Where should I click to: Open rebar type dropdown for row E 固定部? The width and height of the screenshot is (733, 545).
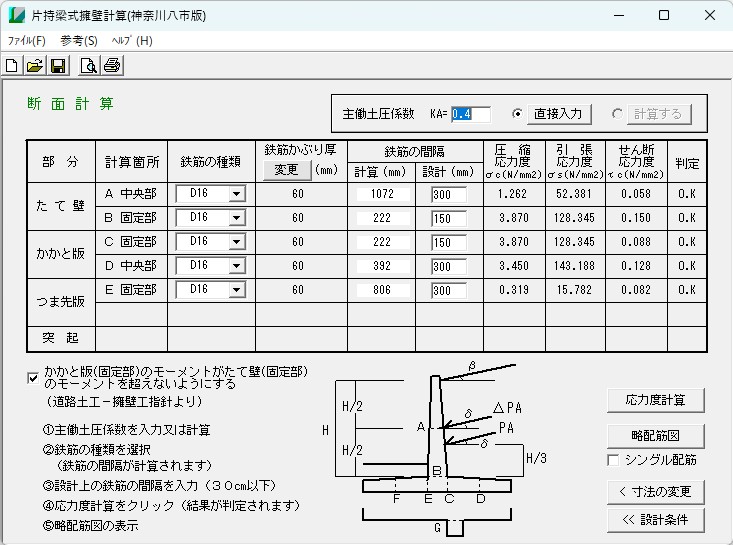click(236, 290)
